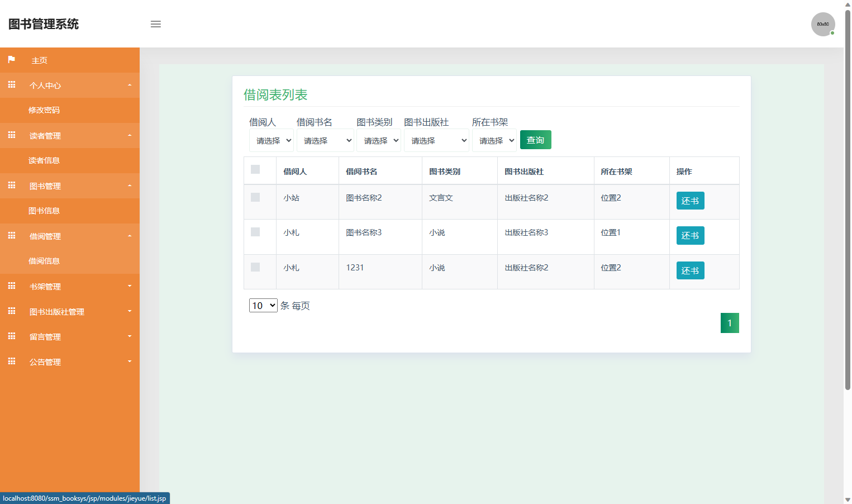852x504 pixels.
Task: Click the flag icon beside 主页
Action: coord(11,60)
